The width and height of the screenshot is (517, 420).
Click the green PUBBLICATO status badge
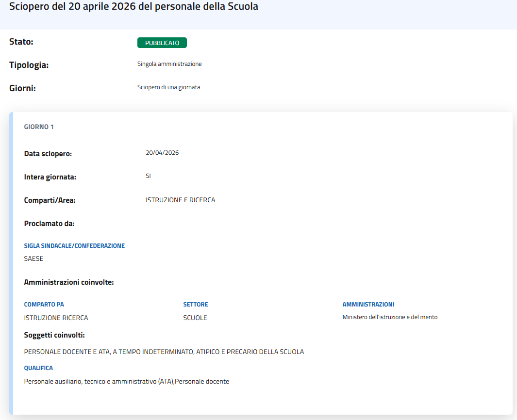[162, 43]
